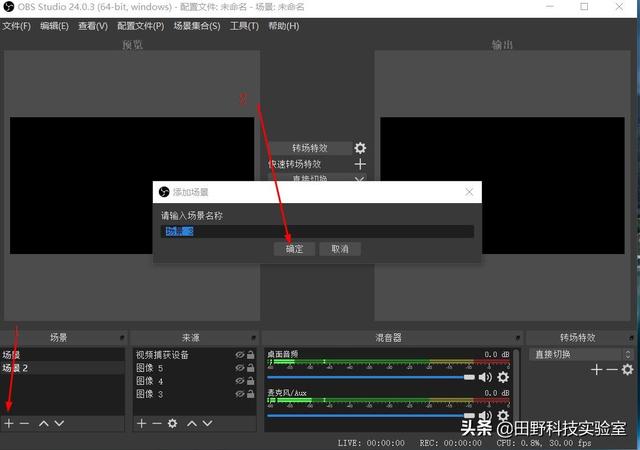Move the source up in the 来源 list
640x450 pixels.
192,423
